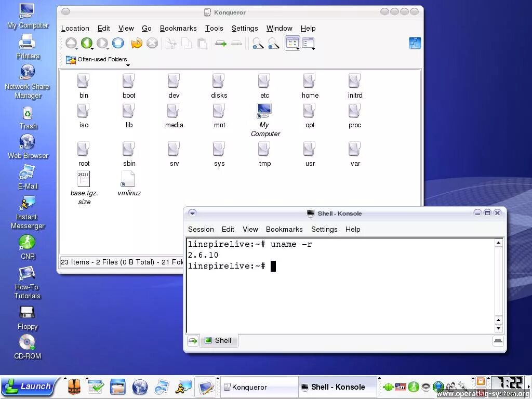Open Network Share Manager desktop icon

point(27,82)
